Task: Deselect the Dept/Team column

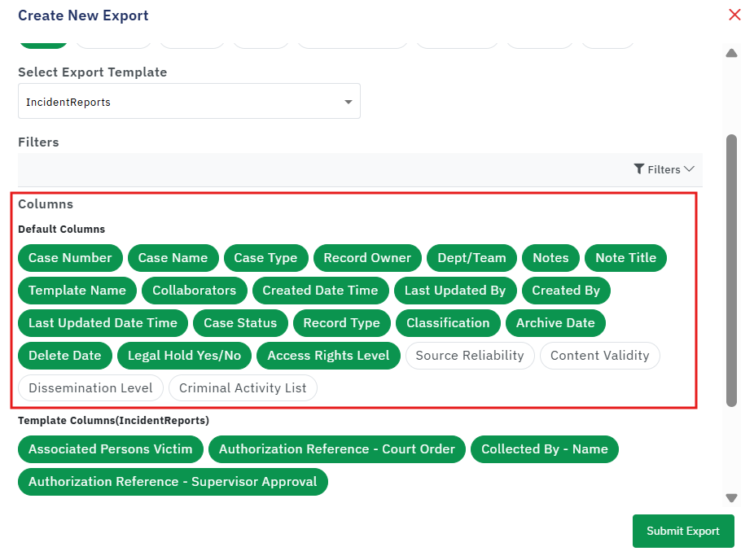Action: click(471, 258)
